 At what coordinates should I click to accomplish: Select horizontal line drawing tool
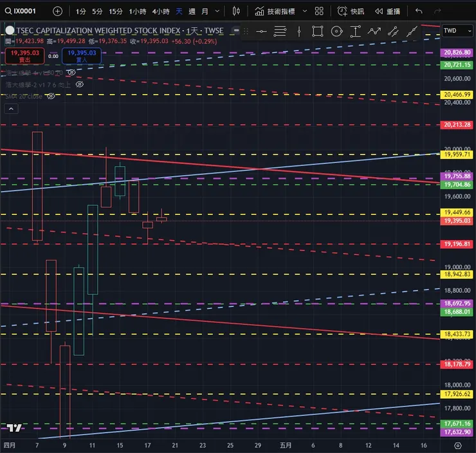261,32
